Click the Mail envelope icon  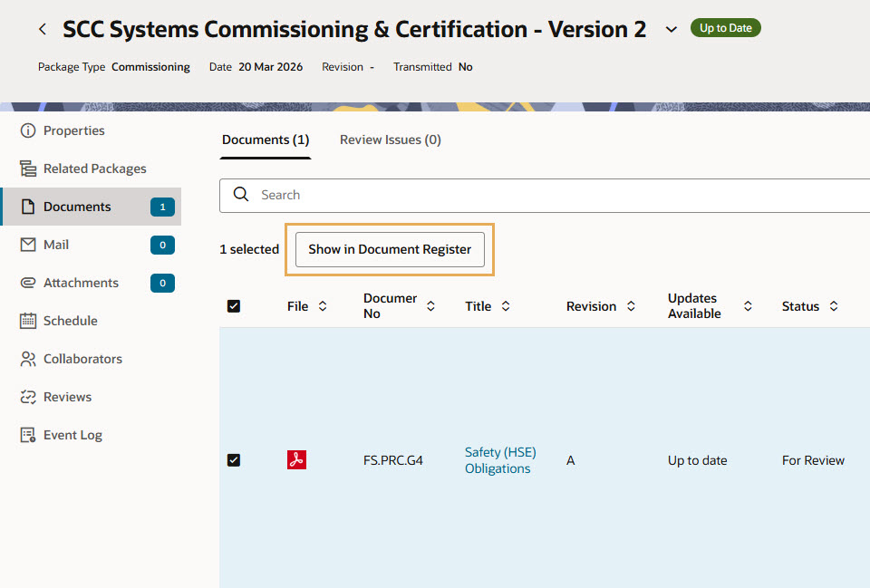[27, 245]
